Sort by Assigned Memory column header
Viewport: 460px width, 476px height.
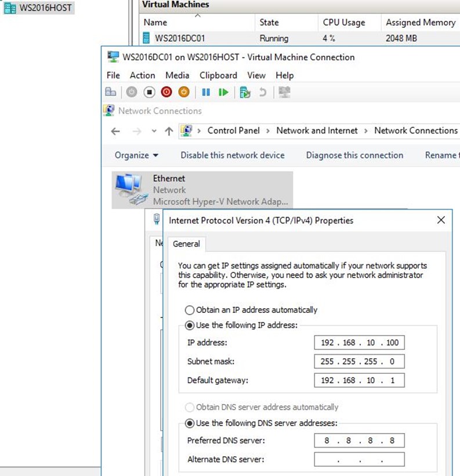click(x=421, y=23)
